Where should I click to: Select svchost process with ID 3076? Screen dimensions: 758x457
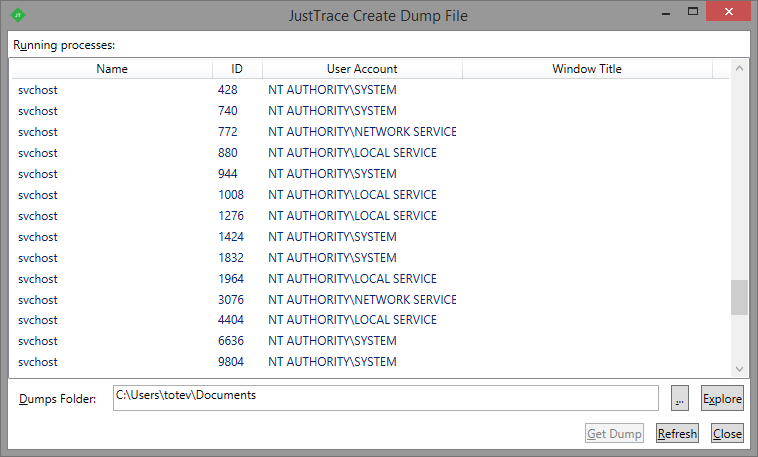[370, 300]
